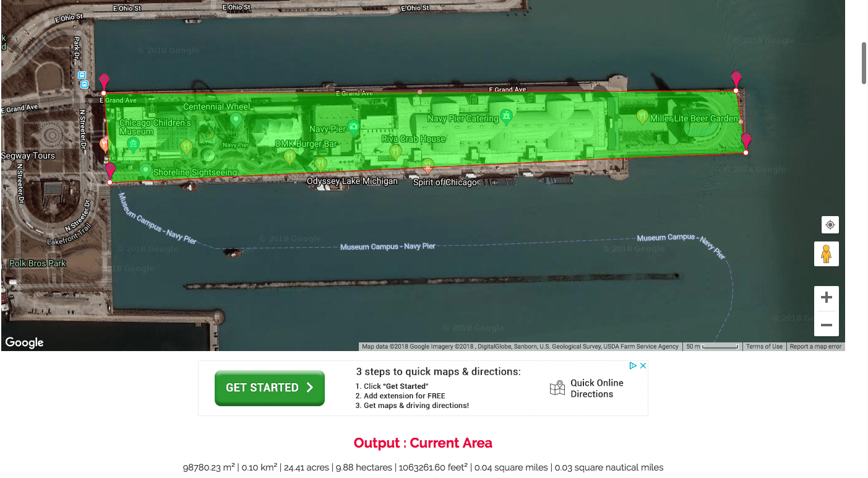Click the Report a map error link

(815, 347)
